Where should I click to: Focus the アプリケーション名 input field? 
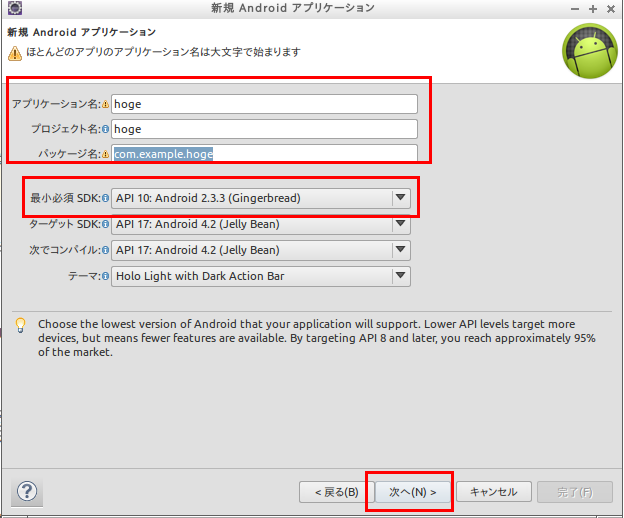(x=264, y=104)
